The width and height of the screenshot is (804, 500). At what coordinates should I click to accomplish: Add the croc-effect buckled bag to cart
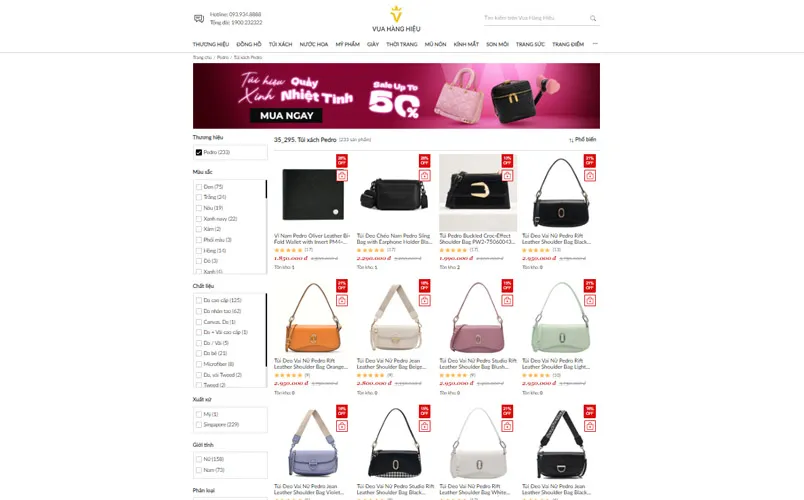pos(507,175)
